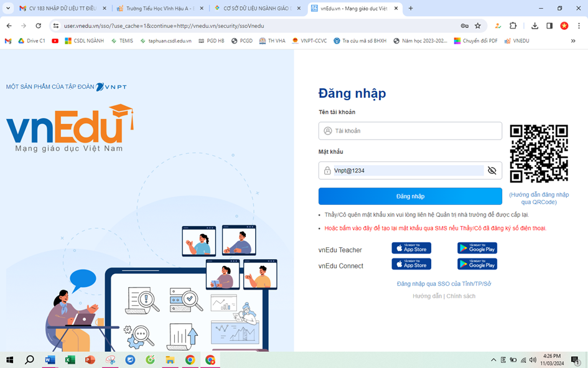
Task: Toggle password visibility eye icon
Action: (x=492, y=171)
